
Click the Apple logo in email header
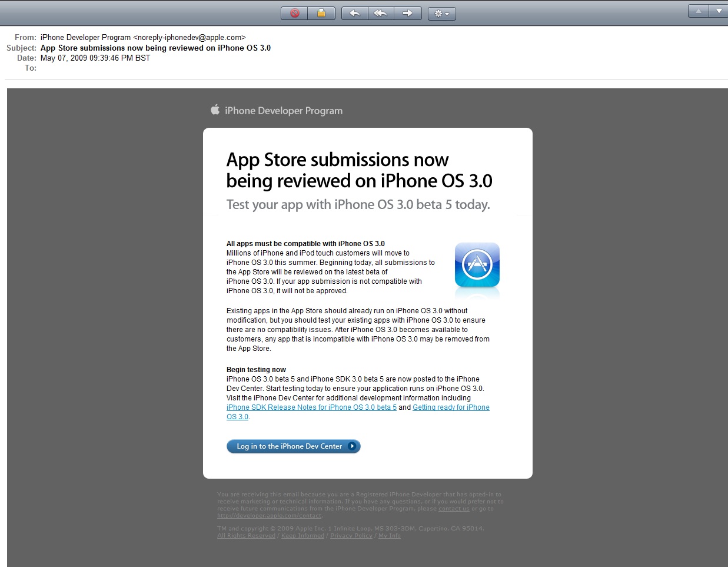tap(215, 110)
